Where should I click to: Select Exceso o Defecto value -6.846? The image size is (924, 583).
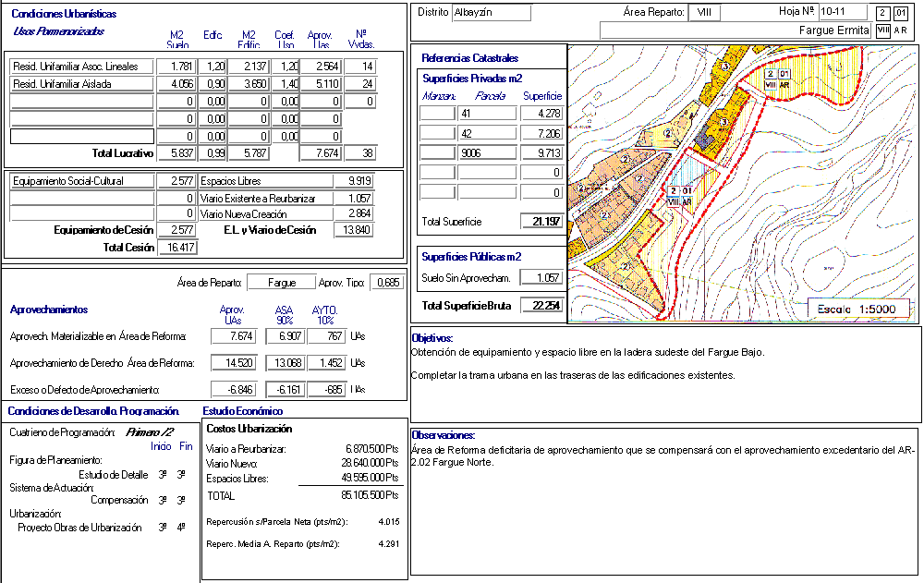pyautogui.click(x=234, y=390)
